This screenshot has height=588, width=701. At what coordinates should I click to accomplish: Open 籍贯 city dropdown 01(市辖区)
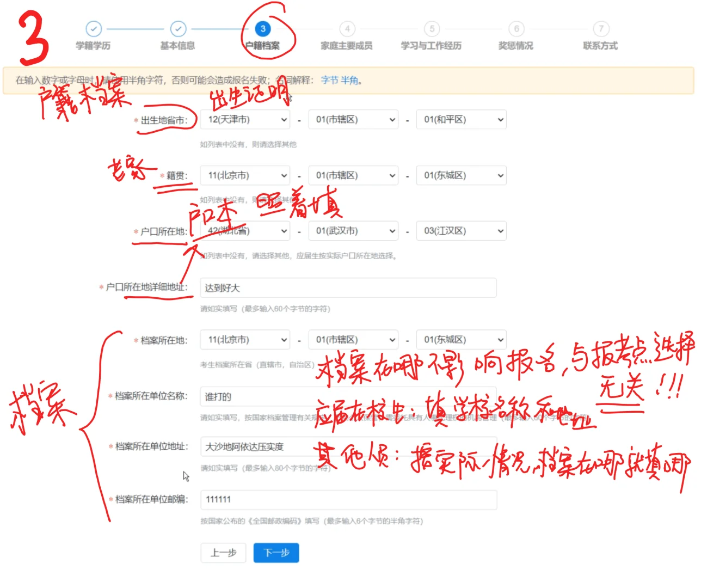(x=353, y=175)
